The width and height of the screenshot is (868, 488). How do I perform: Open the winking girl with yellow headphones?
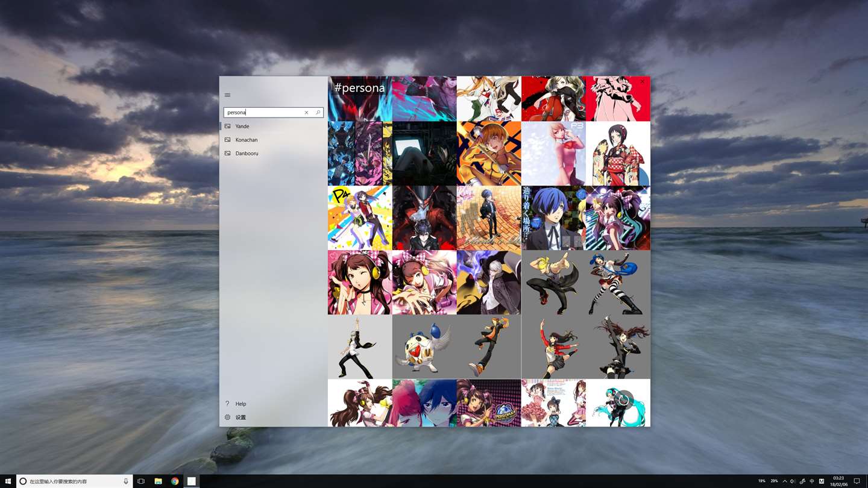(x=360, y=282)
